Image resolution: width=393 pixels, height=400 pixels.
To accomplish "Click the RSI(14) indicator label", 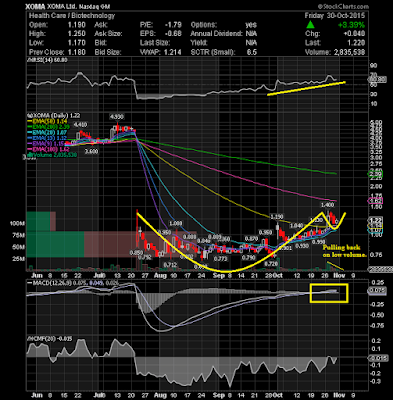I will pos(47,60).
